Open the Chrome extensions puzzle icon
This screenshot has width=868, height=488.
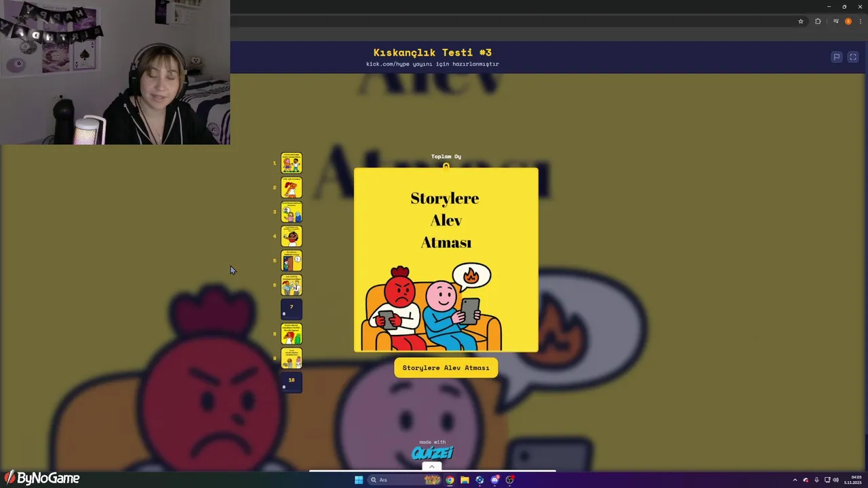coord(818,21)
